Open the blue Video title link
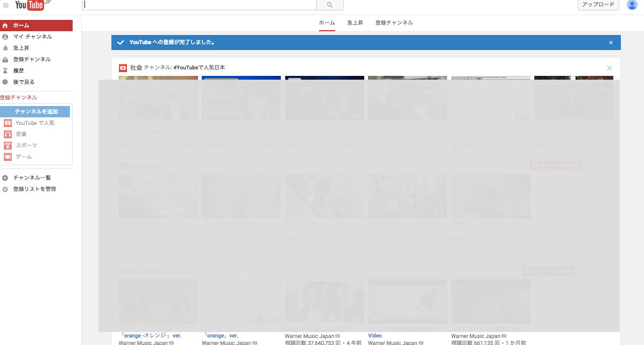 coord(375,335)
